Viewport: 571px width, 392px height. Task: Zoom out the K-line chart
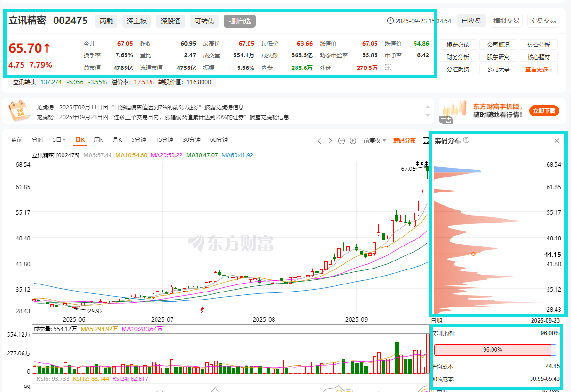pos(342,140)
